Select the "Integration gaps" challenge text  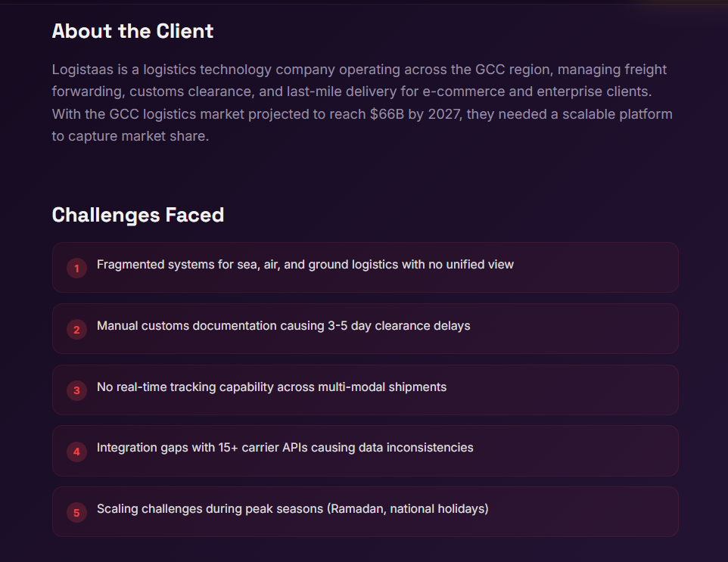coord(285,448)
